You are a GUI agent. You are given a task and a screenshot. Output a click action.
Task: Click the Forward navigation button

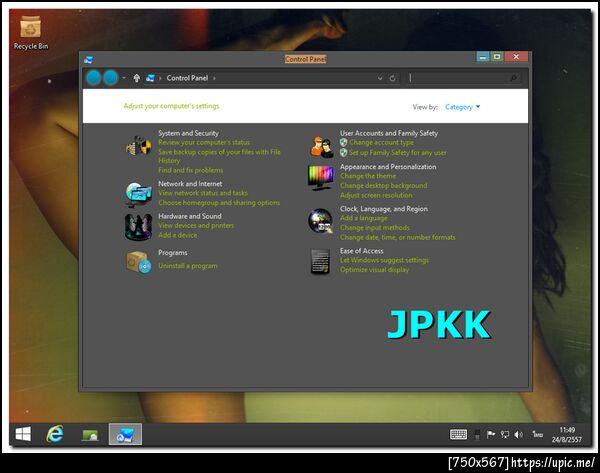(111, 78)
